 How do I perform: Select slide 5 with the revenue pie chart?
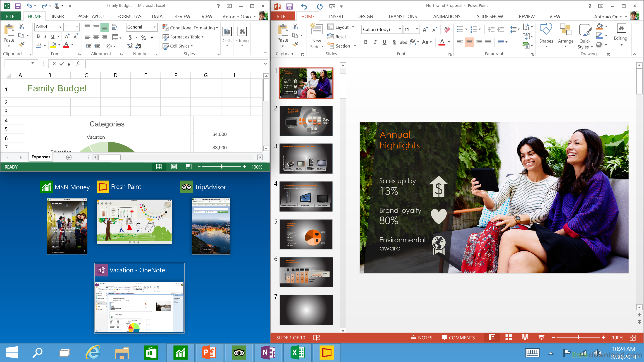[x=306, y=234]
